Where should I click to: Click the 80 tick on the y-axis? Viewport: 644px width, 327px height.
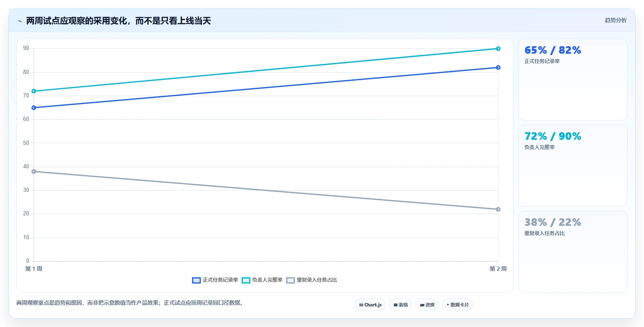(x=26, y=72)
